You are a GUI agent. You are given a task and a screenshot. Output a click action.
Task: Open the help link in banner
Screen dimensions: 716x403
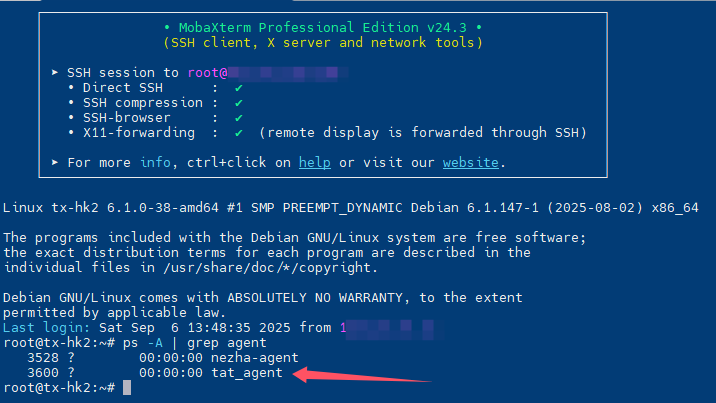[x=315, y=162]
